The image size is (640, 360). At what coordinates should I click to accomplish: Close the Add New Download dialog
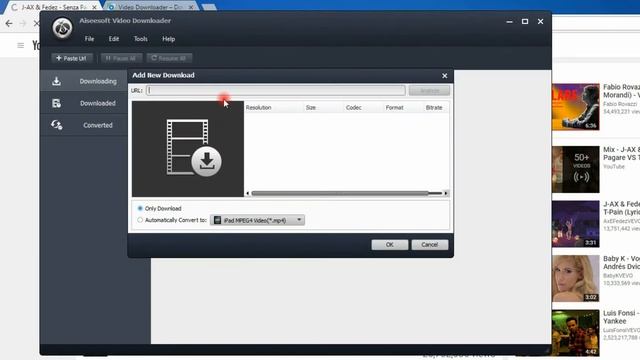(444, 76)
